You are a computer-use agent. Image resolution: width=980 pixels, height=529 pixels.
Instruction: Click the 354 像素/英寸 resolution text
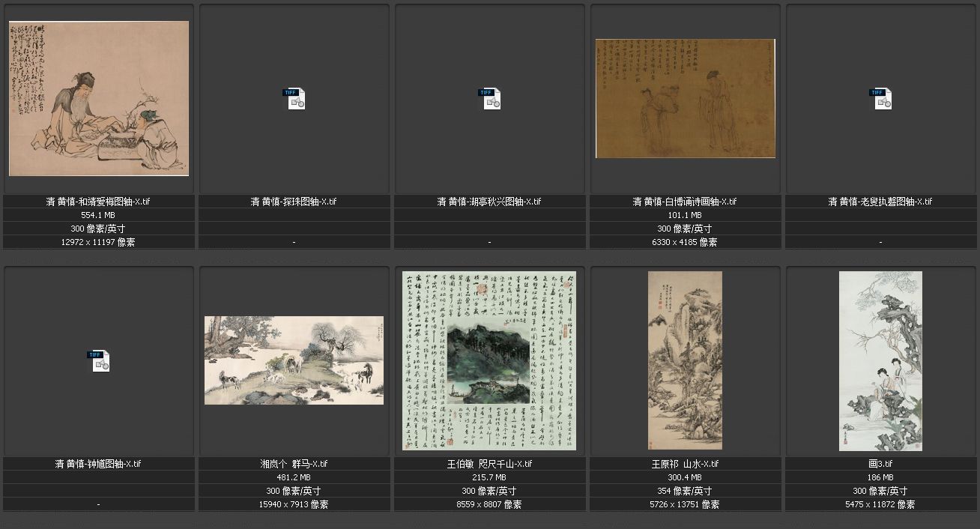pos(685,491)
